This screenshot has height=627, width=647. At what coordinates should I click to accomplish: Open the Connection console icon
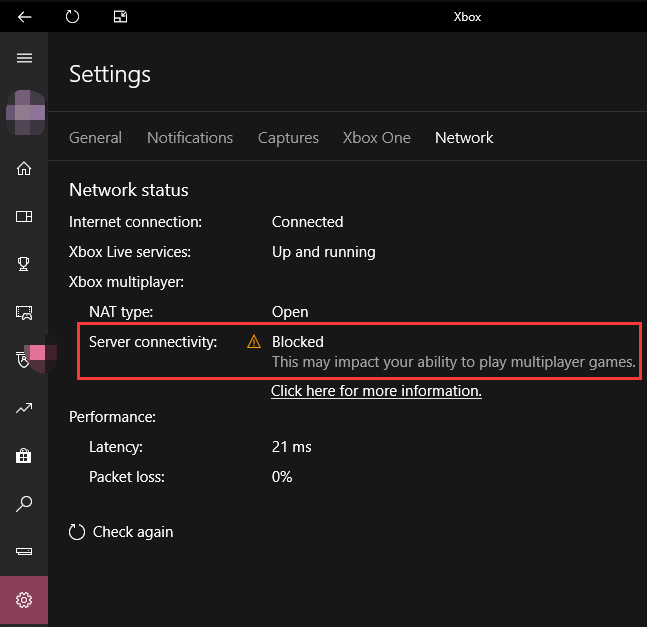point(24,552)
